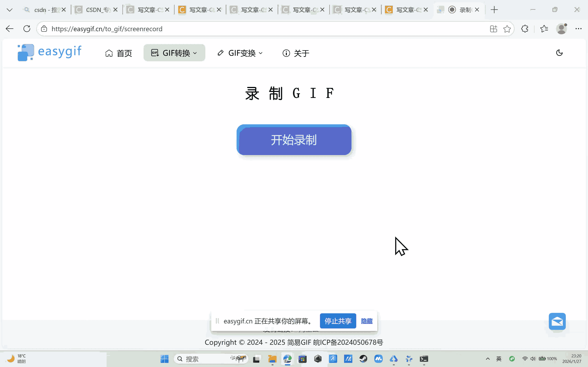The height and width of the screenshot is (367, 588).
Task: Open the 关于 about menu item
Action: [296, 53]
